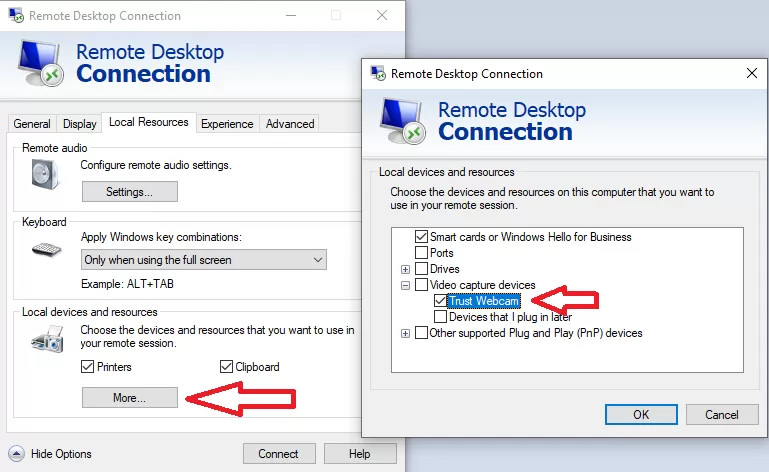Minimize the main Remote Desktop Connection window
Image resolution: width=769 pixels, height=472 pixels.
[291, 15]
